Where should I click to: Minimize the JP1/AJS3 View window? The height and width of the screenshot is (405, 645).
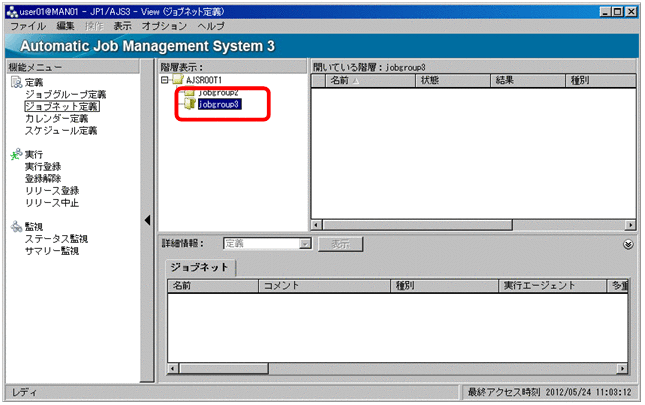605,12
